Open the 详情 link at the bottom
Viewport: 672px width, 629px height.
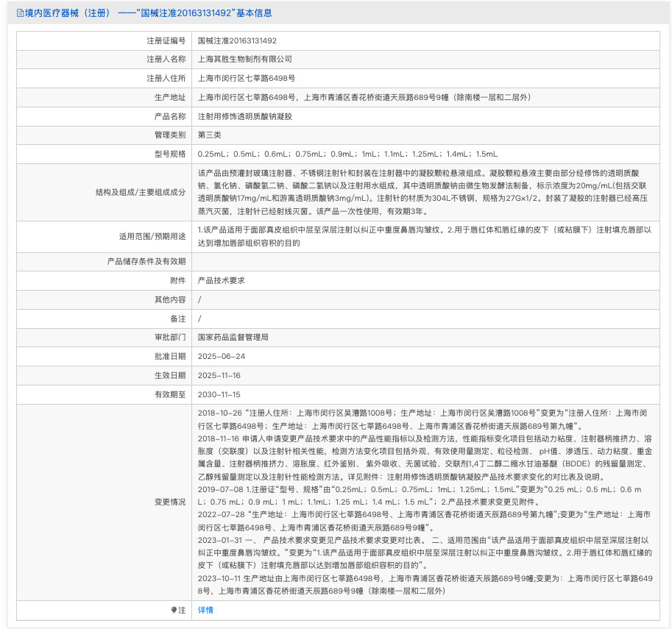pos(205,610)
